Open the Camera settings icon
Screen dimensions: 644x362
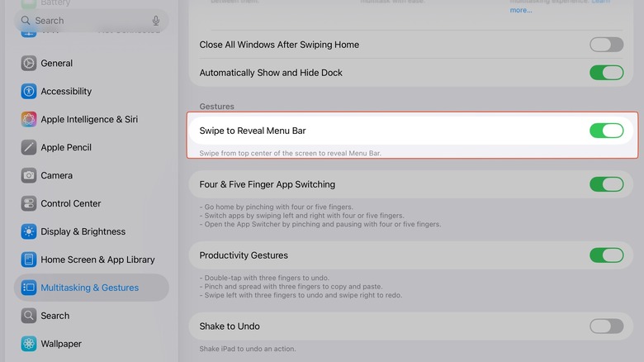29,175
